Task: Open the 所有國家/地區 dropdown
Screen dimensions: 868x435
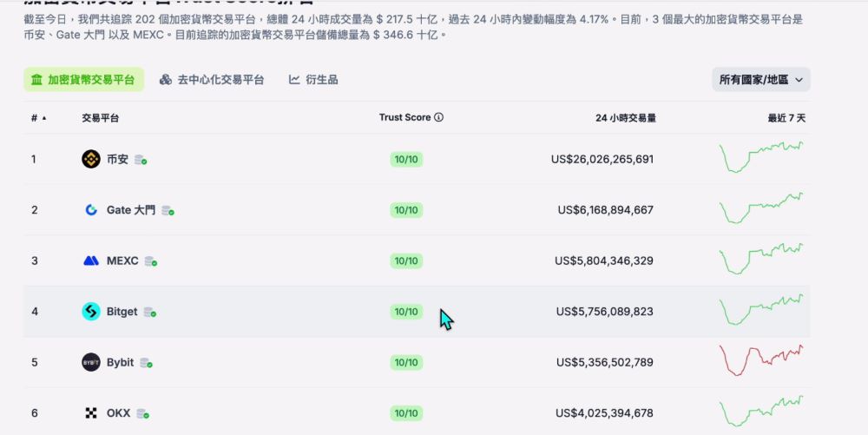Action: coord(761,80)
